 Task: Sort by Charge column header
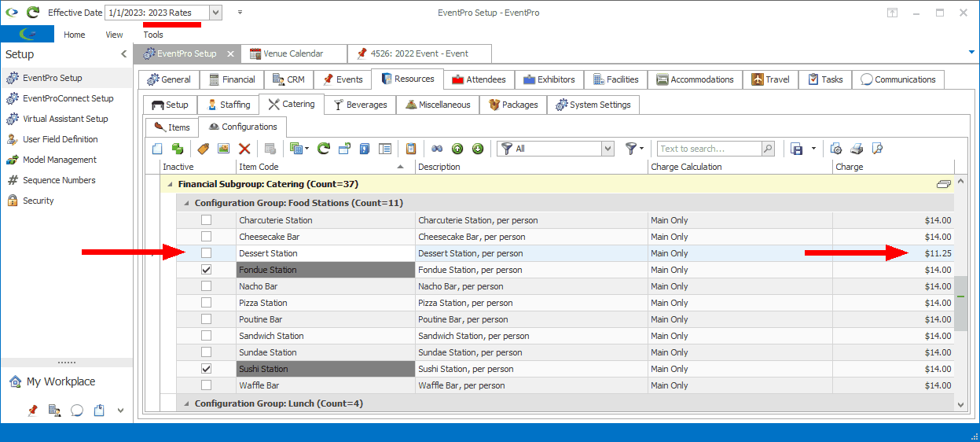tap(894, 167)
